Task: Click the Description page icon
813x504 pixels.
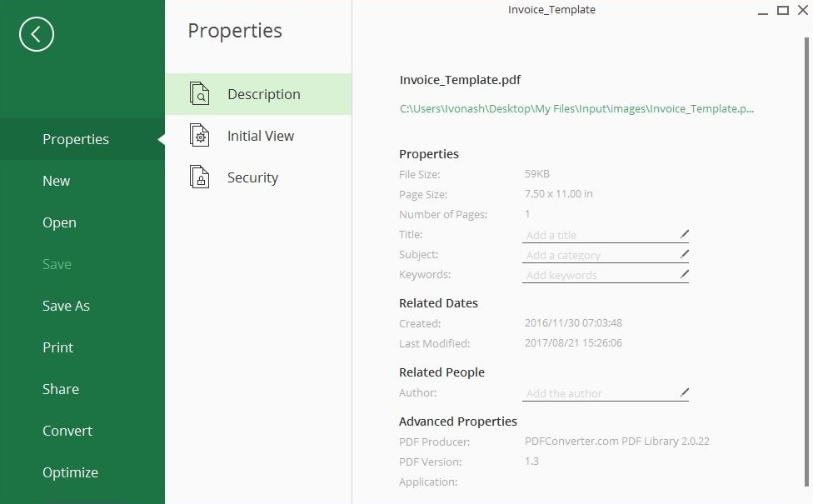Action: (199, 94)
